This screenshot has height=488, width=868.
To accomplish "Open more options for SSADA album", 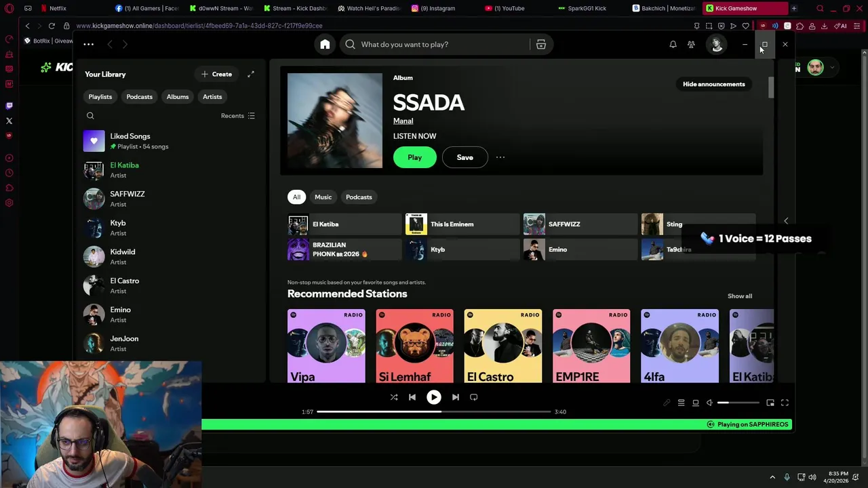I will point(500,157).
